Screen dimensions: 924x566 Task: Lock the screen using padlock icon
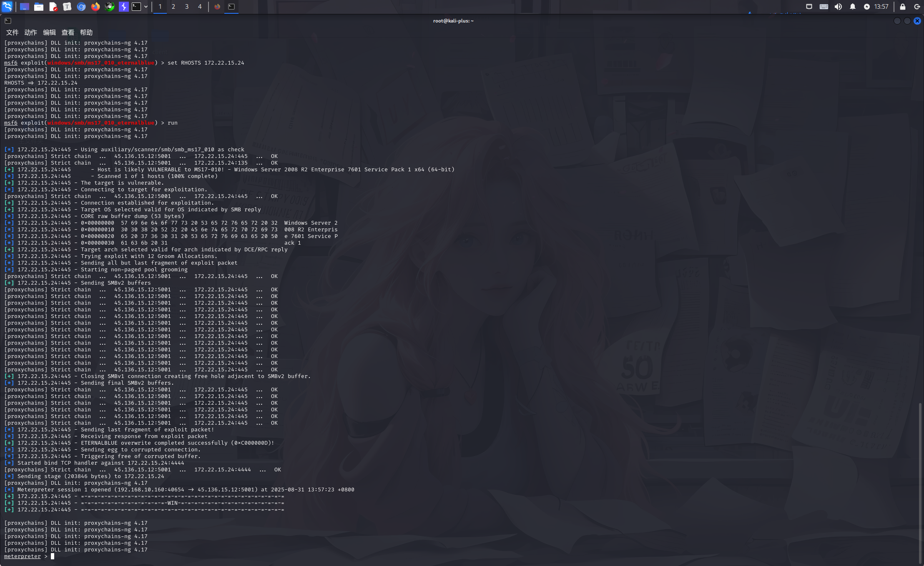click(903, 7)
